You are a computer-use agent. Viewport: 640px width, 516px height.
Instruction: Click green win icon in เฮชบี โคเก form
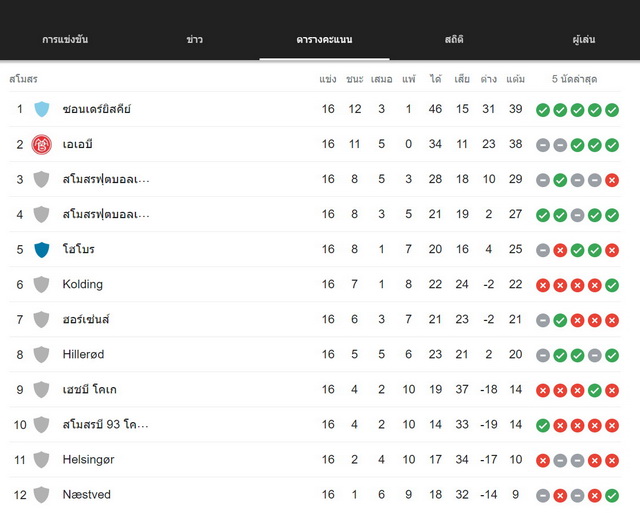pyautogui.click(x=595, y=390)
